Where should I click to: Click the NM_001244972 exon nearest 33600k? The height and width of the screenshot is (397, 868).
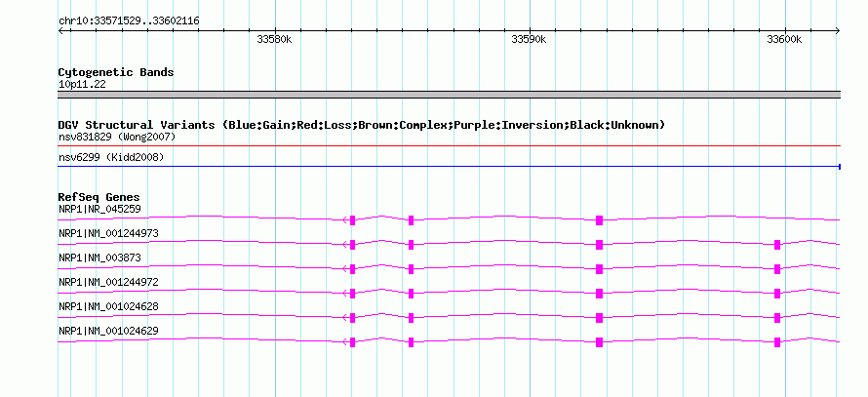(777, 294)
